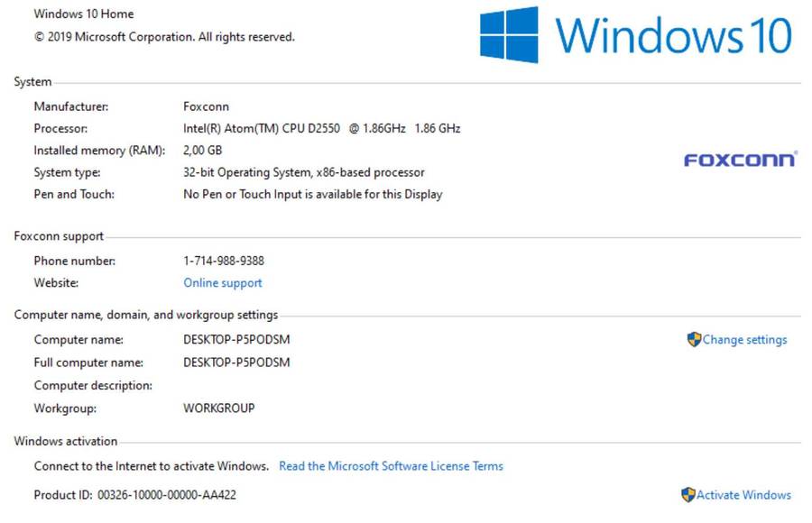812x523 pixels.
Task: Select the Windows 10 Home edition text
Action: pyautogui.click(x=84, y=14)
